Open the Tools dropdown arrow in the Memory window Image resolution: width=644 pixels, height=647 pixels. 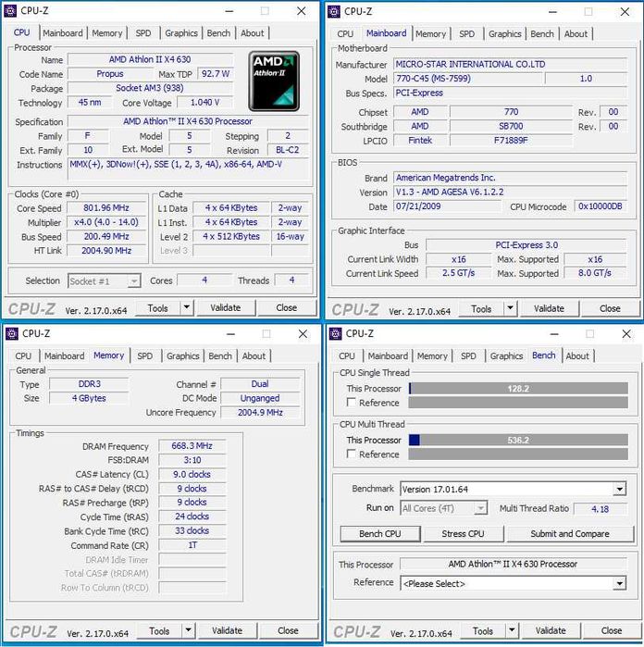click(x=188, y=630)
